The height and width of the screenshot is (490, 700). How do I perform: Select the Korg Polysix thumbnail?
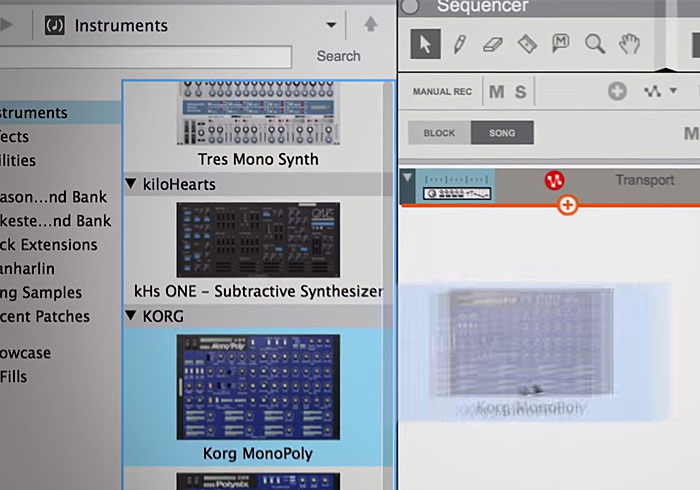point(258,482)
